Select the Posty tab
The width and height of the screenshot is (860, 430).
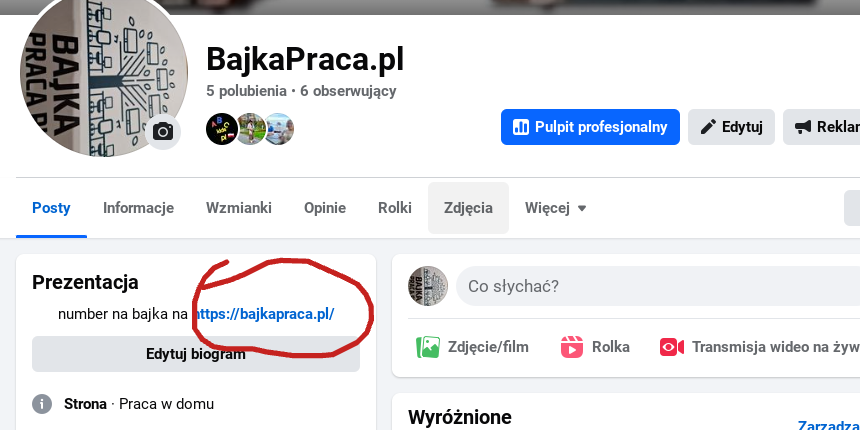[x=51, y=208]
